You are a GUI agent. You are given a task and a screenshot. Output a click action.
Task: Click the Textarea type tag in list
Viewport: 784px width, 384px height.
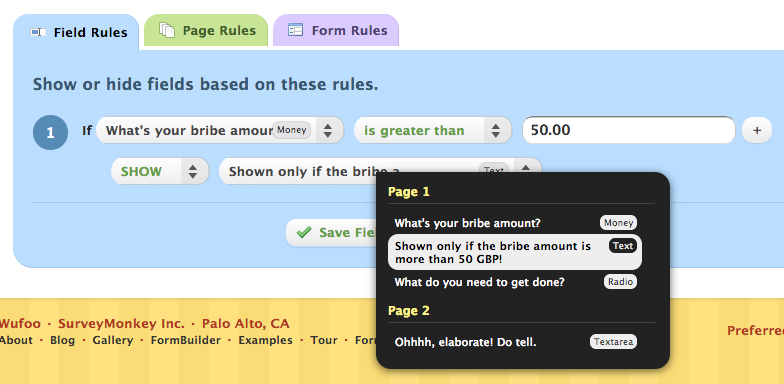(x=613, y=342)
